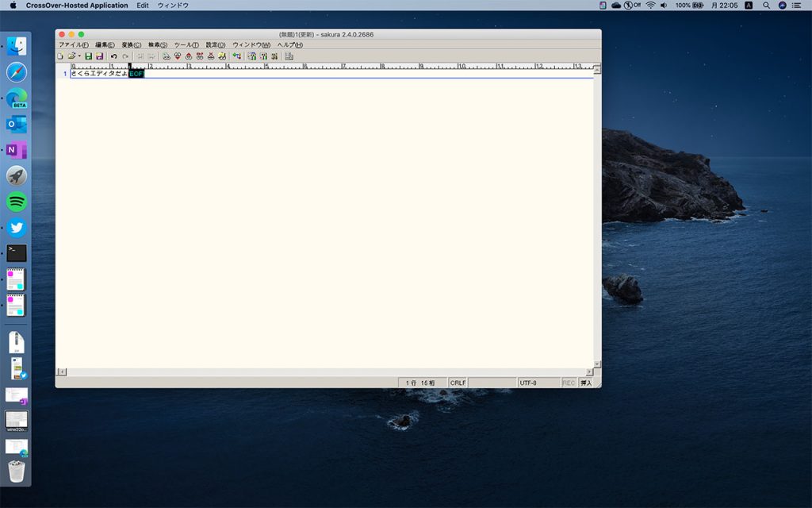
Task: Click the Type-specific settings icon
Action: click(263, 56)
